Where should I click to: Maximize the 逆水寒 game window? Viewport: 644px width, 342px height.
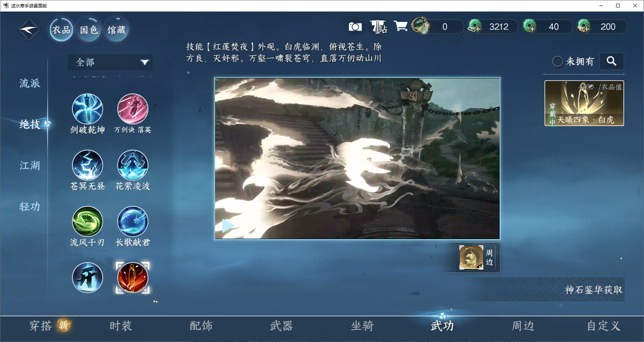[618, 6]
